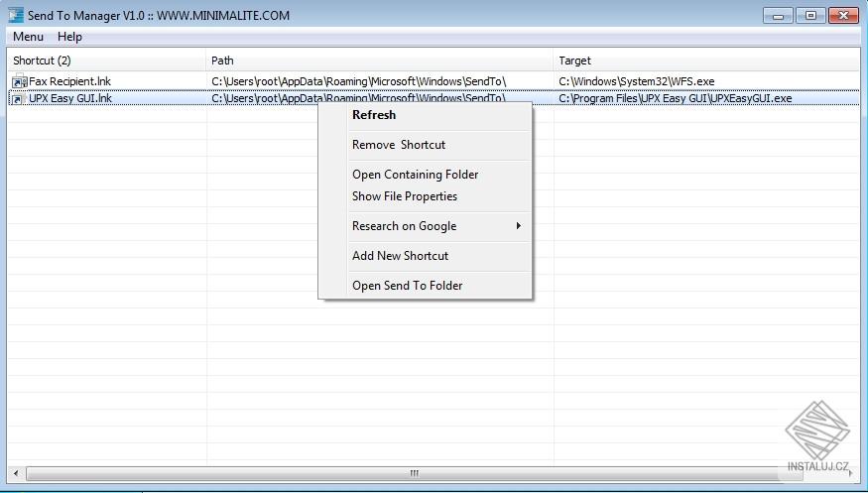Click the UPX Easy GUI.lnk shortcut icon
Viewport: 868px width, 493px height.
(18, 99)
